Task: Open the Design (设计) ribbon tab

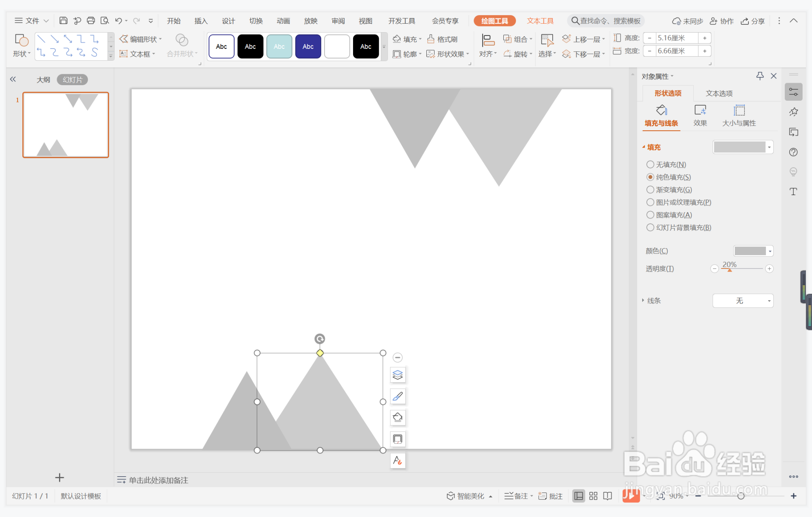Action: point(228,21)
